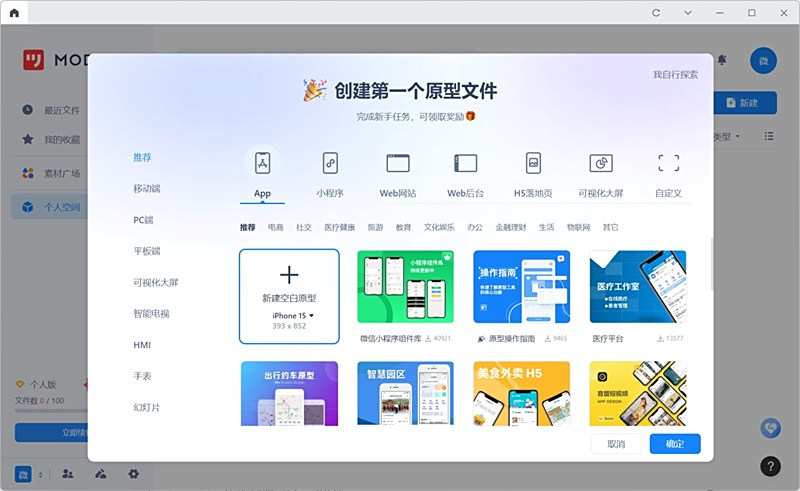The image size is (800, 491).
Task: Select the Web网站 type icon
Action: [x=398, y=163]
